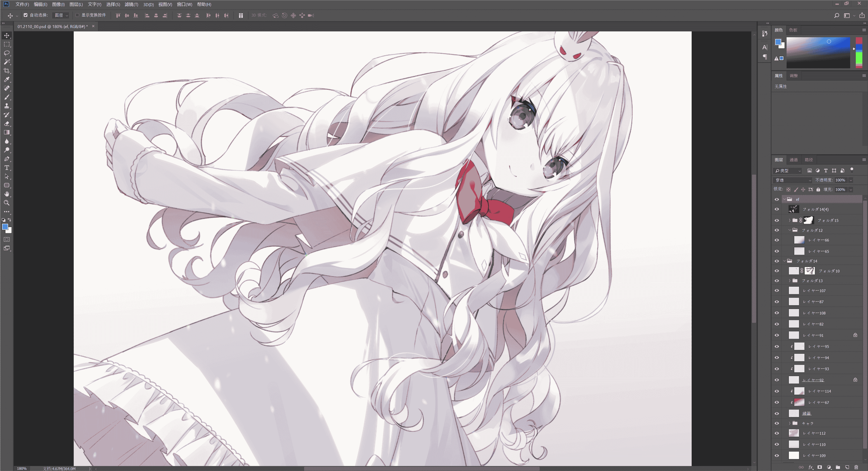Click the hue slider in color panel
Viewport: 868px width, 471px height.
(859, 53)
